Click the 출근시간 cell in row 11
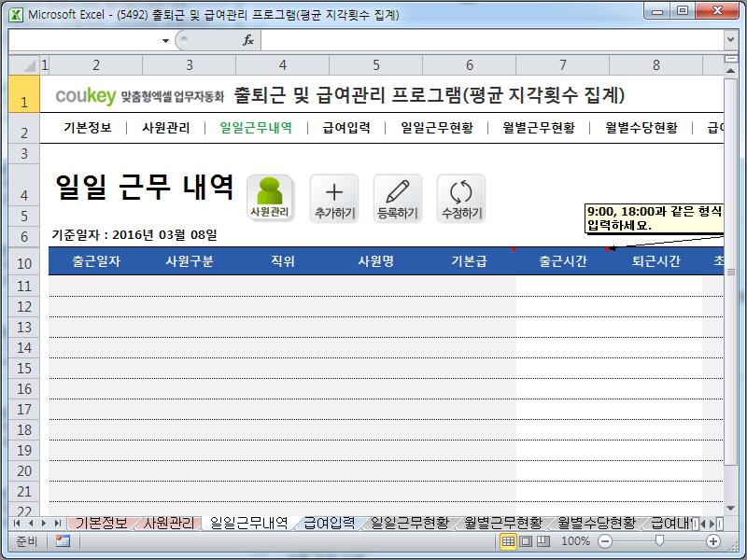Viewport: 747px width, 560px height. (x=563, y=286)
